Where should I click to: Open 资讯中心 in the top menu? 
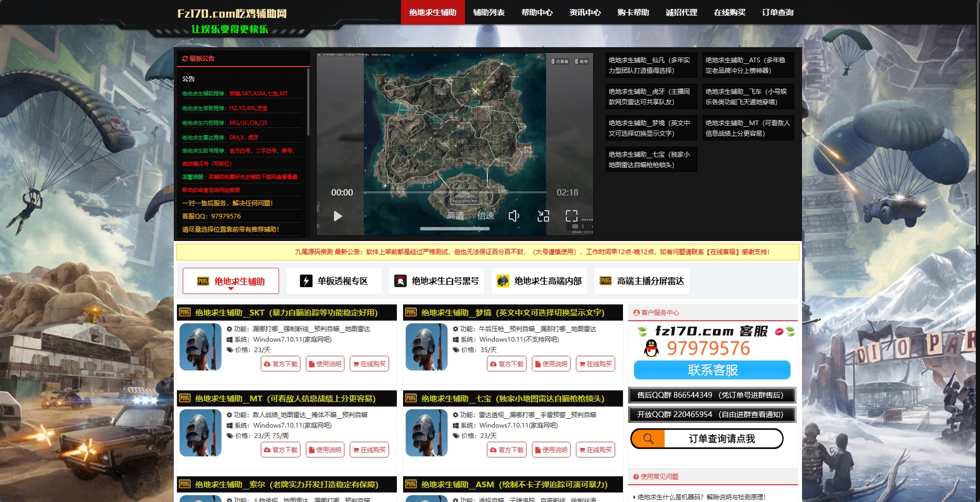tap(585, 12)
